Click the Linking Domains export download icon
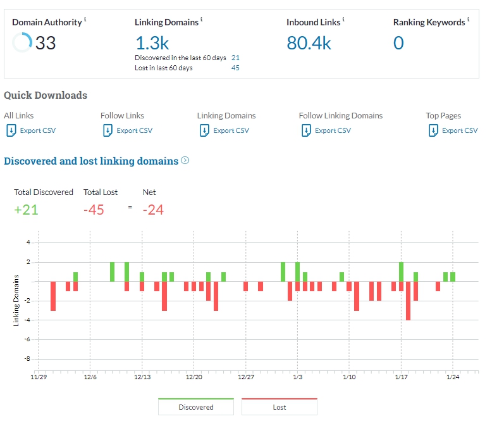The image size is (504, 421). (x=204, y=130)
